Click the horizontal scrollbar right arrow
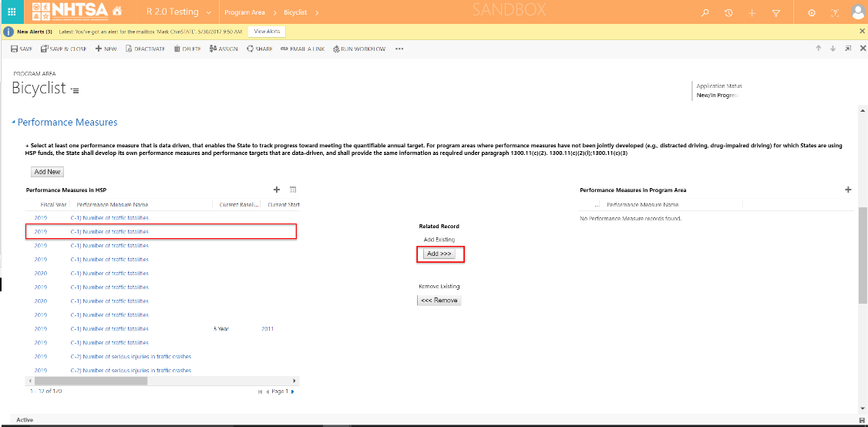 [x=294, y=381]
